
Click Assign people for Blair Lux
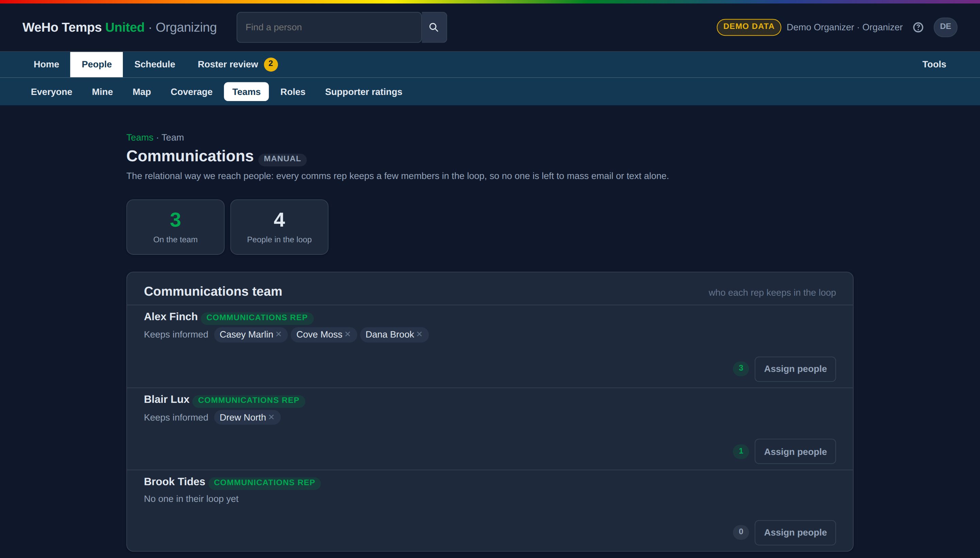[x=795, y=452]
